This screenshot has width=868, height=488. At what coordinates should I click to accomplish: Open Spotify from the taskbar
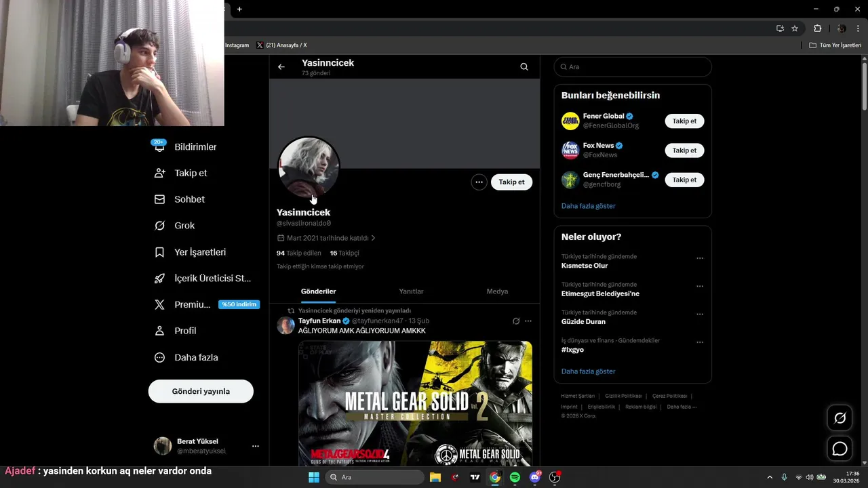click(x=515, y=477)
